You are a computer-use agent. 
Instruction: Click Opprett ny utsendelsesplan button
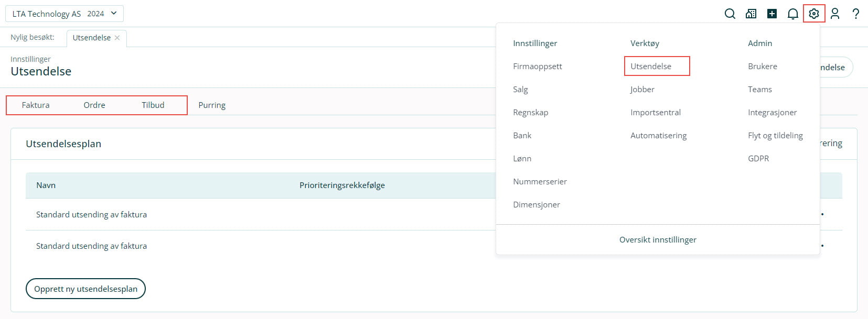(85, 289)
